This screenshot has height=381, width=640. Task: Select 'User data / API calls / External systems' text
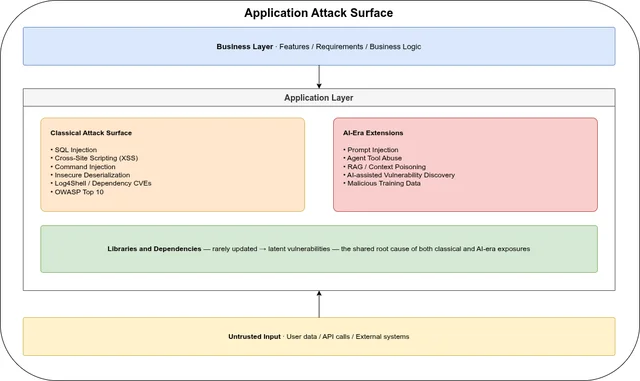click(x=348, y=336)
